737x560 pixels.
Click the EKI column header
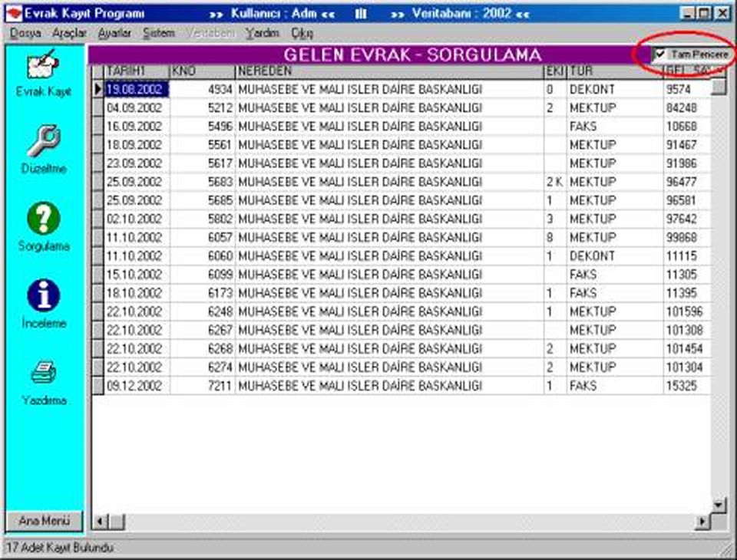555,71
